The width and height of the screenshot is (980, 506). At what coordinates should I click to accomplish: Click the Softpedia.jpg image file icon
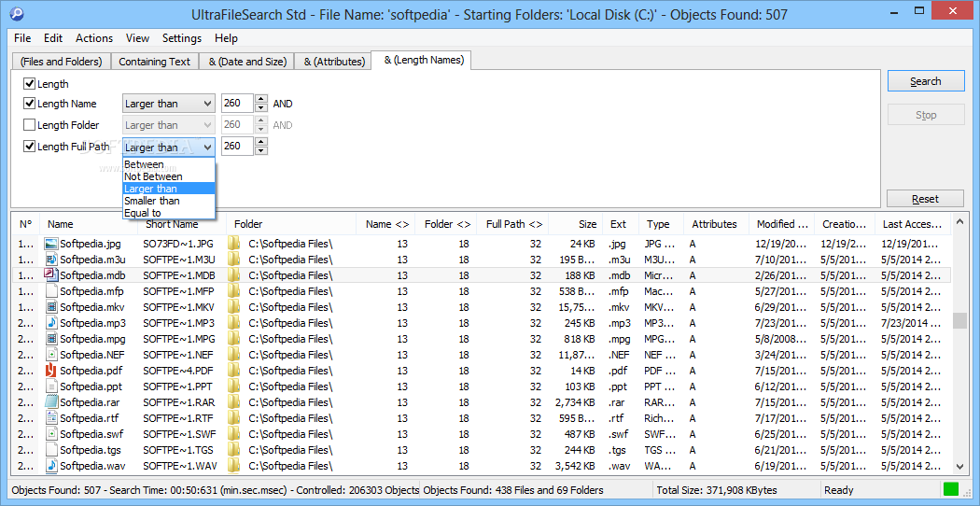click(x=51, y=244)
